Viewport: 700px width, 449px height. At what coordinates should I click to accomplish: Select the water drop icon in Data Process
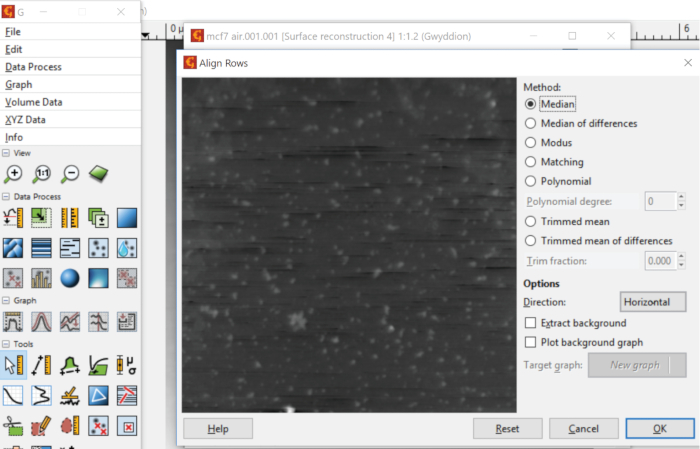click(x=126, y=247)
